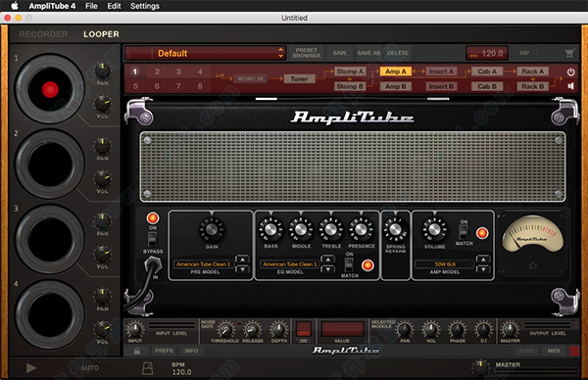Click the BASS knob
This screenshot has height=380, width=588.
[x=270, y=229]
